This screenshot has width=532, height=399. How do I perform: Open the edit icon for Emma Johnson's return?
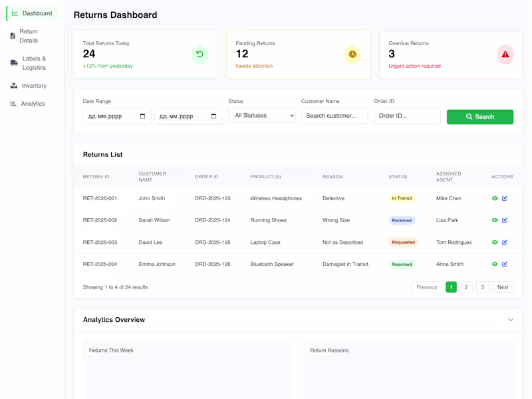[504, 264]
